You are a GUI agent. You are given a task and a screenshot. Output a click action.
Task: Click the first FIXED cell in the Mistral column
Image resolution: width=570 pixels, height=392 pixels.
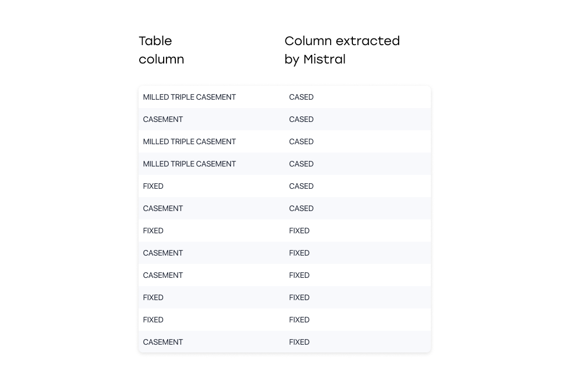(299, 231)
